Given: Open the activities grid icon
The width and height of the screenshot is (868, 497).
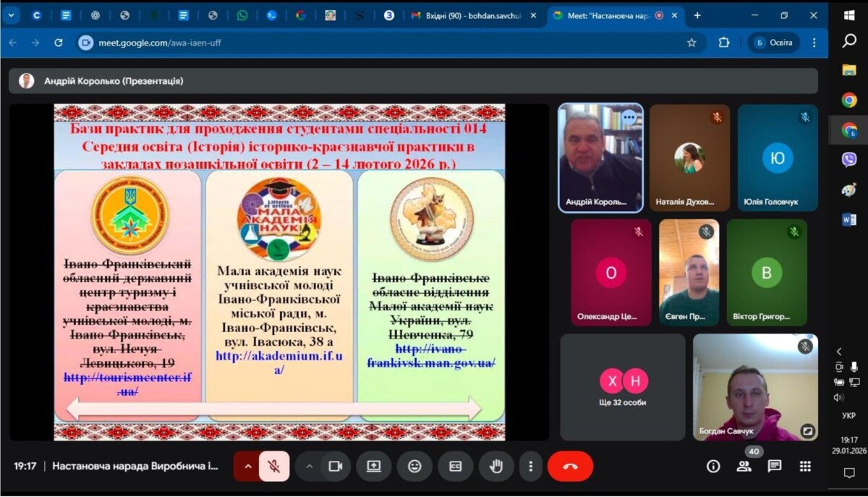Looking at the screenshot, I should tap(805, 467).
